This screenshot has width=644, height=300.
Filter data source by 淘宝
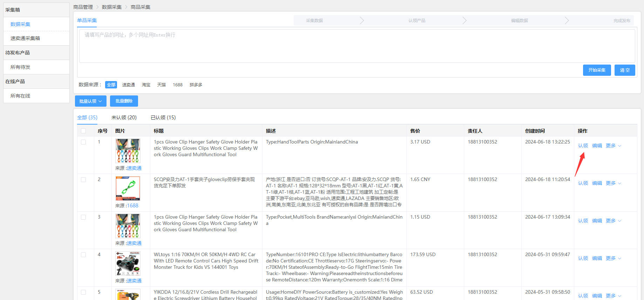(146, 85)
